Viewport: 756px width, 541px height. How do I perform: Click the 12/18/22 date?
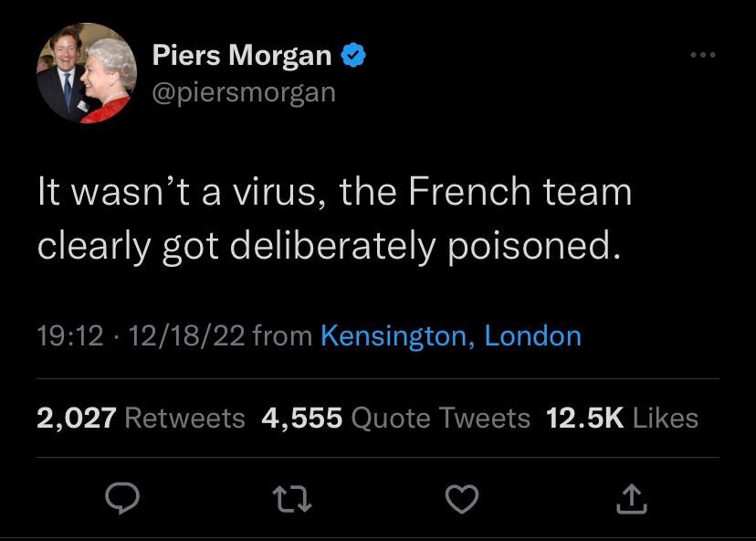pyautogui.click(x=186, y=336)
